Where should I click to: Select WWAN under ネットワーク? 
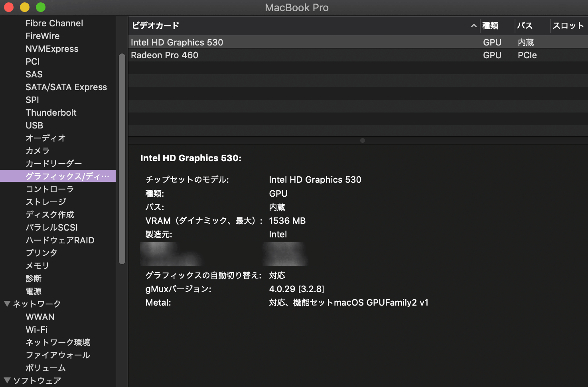[x=40, y=317]
